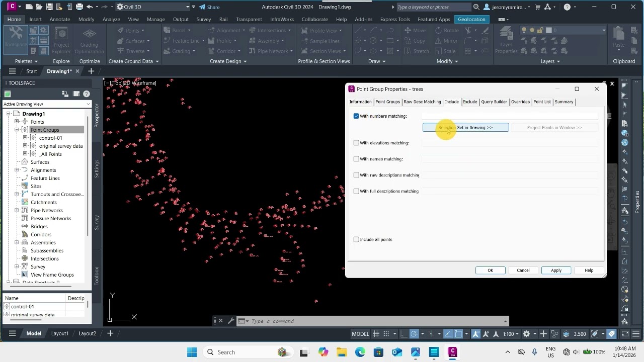The width and height of the screenshot is (644, 362).
Task: Open Project Explorer tool
Action: [61, 41]
